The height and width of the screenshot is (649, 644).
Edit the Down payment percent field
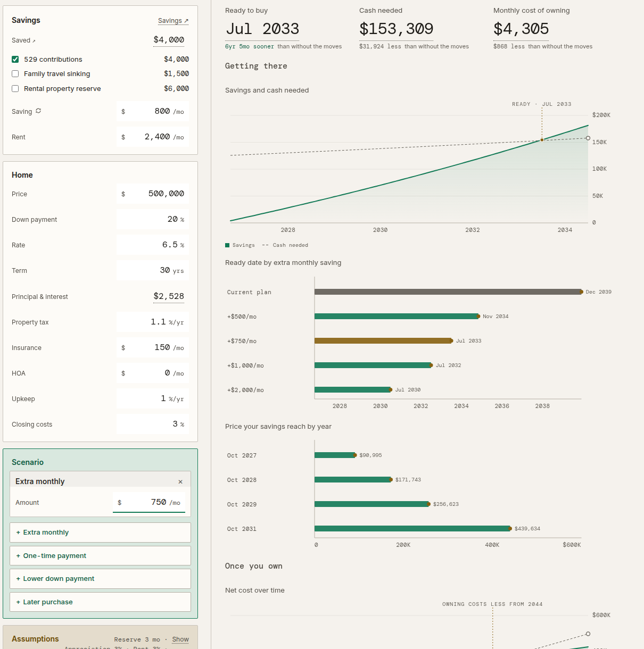tap(153, 219)
